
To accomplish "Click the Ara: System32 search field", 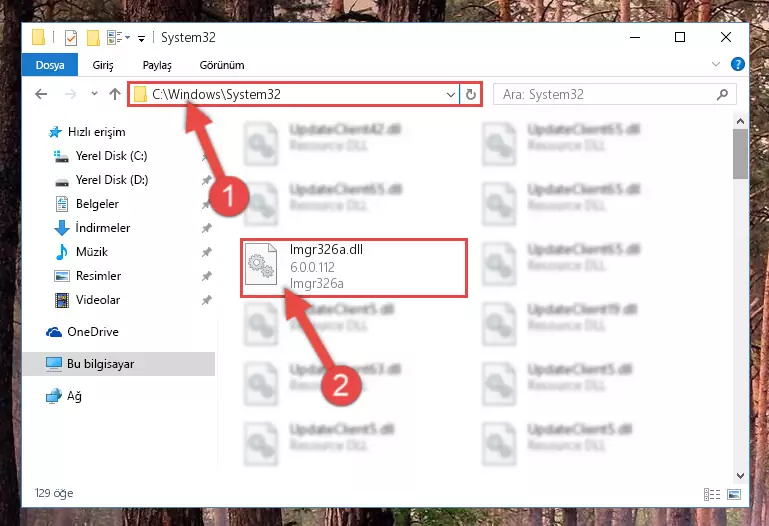I will tap(615, 94).
